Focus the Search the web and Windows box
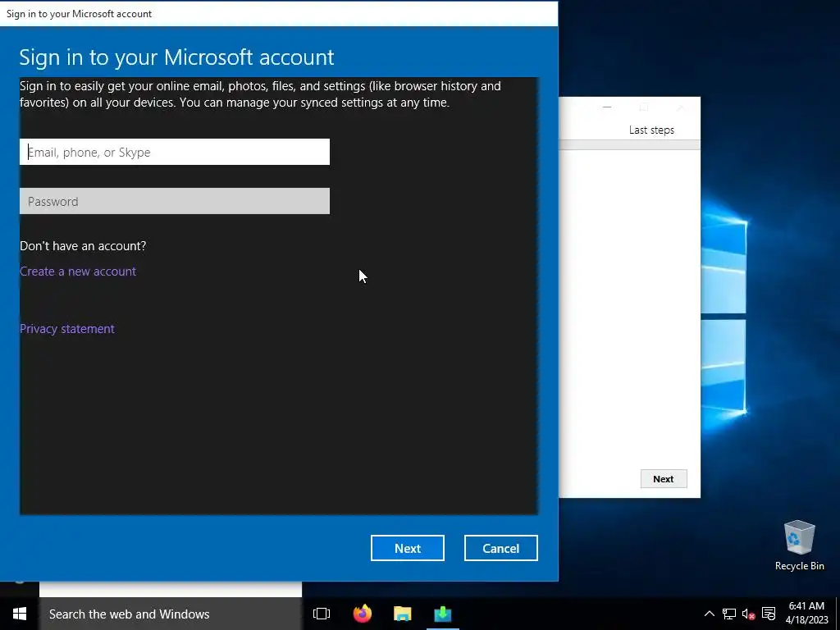 [171, 614]
